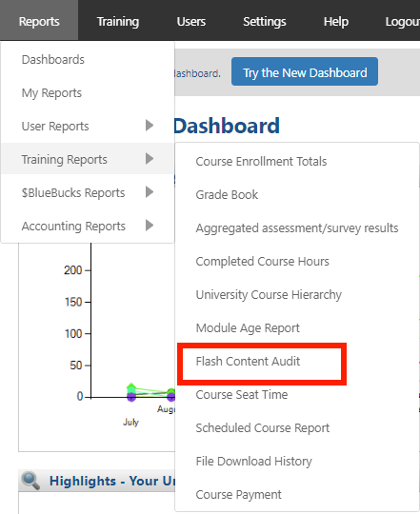Expand the $BlueBucks Reports submenu arrow
Screen dimensions: 420x514
(150, 191)
